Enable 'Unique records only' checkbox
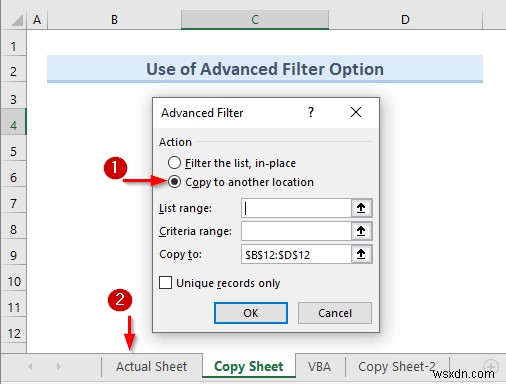 166,283
